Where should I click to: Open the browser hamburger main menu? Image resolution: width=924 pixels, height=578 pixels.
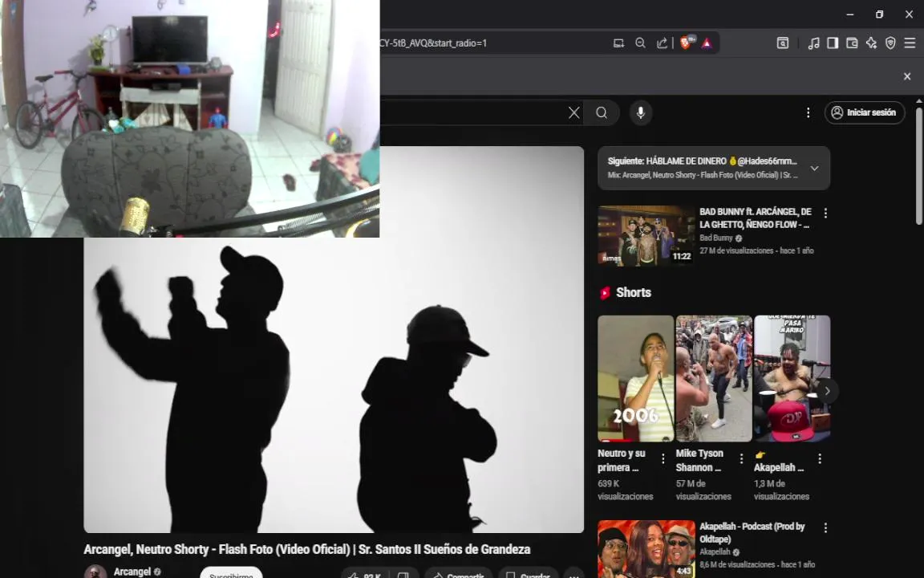[910, 43]
